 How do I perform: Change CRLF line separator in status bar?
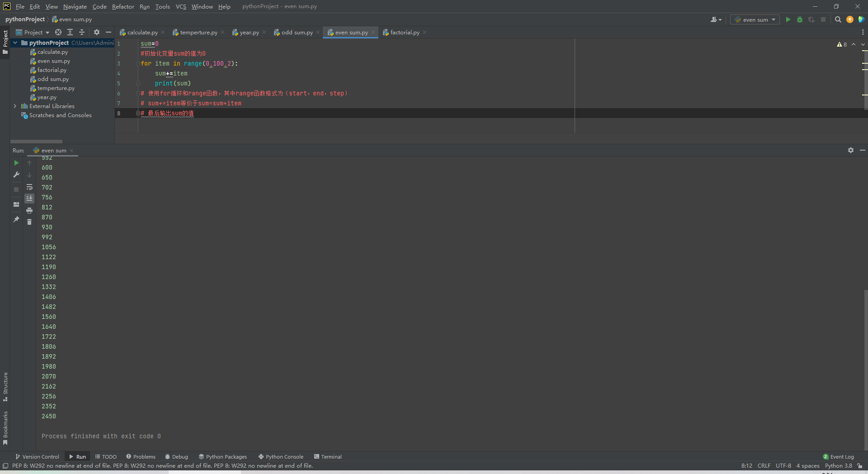click(x=764, y=466)
